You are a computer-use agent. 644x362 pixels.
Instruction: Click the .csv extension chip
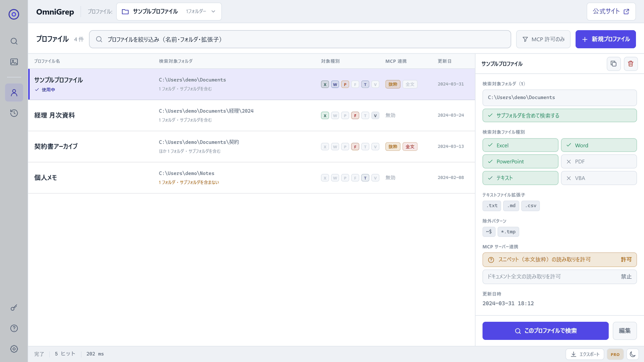530,206
